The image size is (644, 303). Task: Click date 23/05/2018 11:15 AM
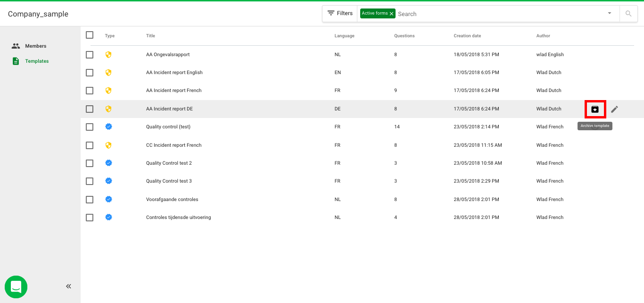(478, 145)
